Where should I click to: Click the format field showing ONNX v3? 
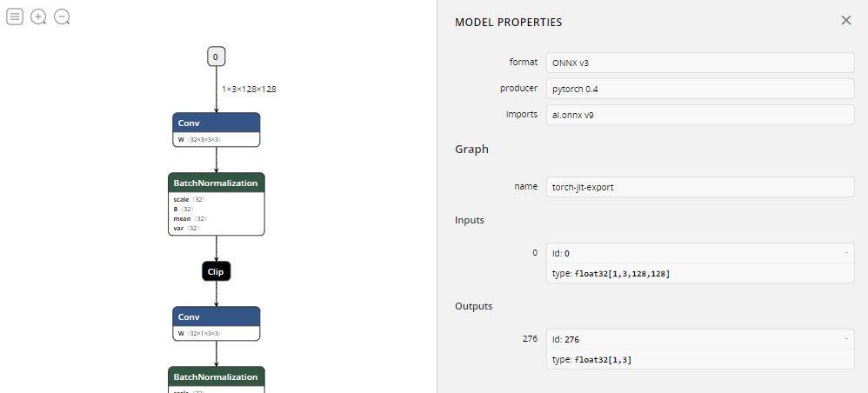tap(699, 63)
